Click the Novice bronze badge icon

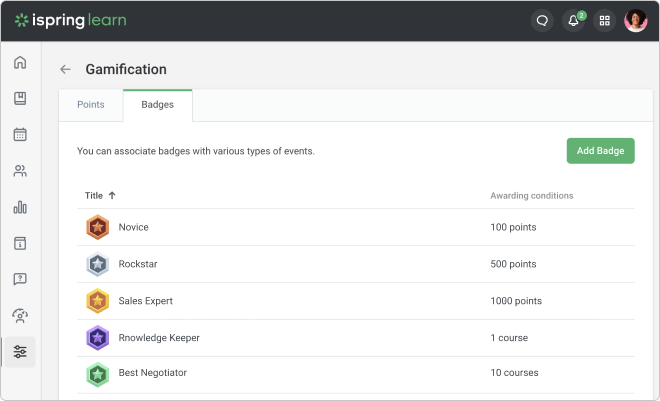(x=98, y=227)
